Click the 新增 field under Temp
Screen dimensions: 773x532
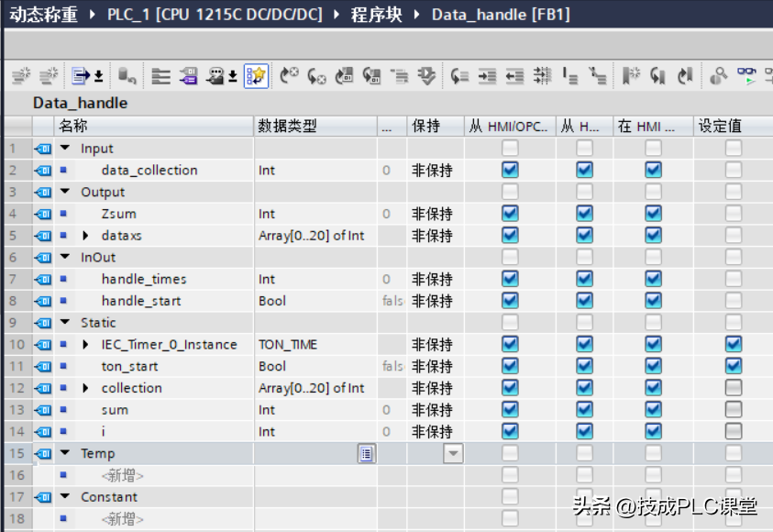[x=122, y=475]
